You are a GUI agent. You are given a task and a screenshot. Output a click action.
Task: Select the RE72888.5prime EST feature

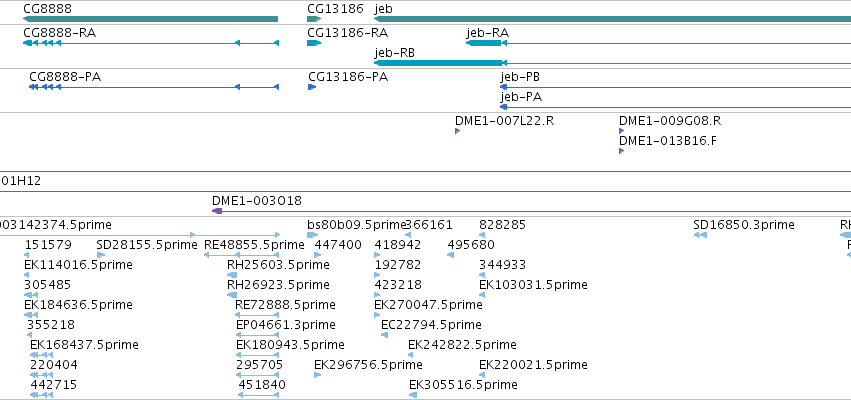pos(257,315)
